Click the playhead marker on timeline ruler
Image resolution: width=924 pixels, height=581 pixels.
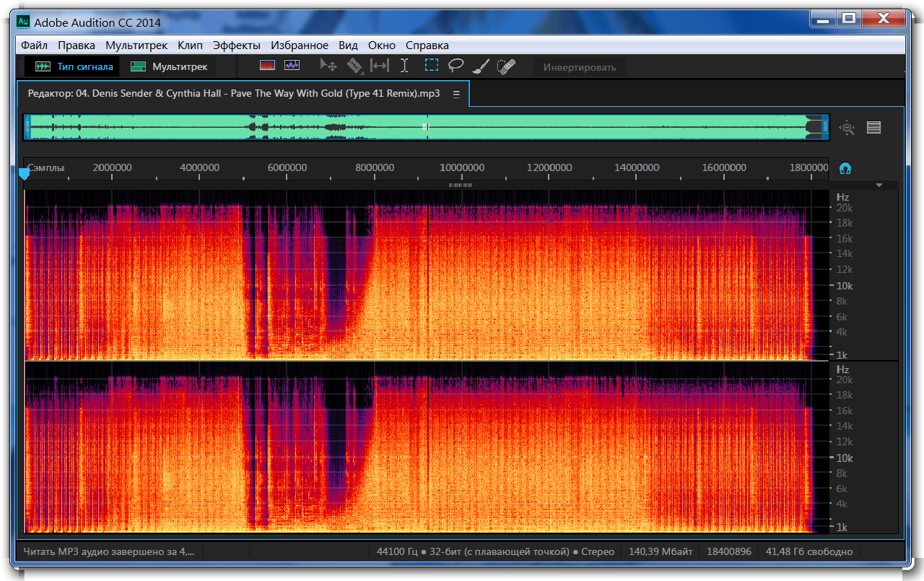[24, 174]
